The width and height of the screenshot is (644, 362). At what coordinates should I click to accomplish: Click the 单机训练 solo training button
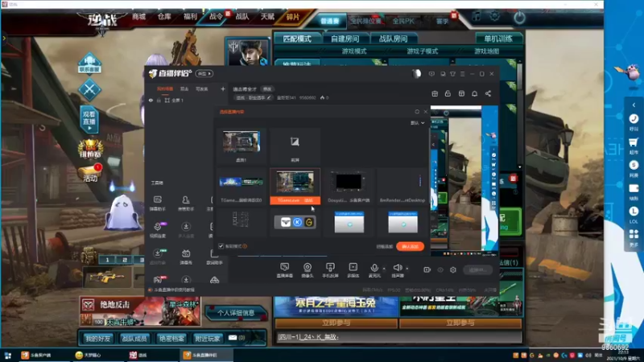[498, 39]
